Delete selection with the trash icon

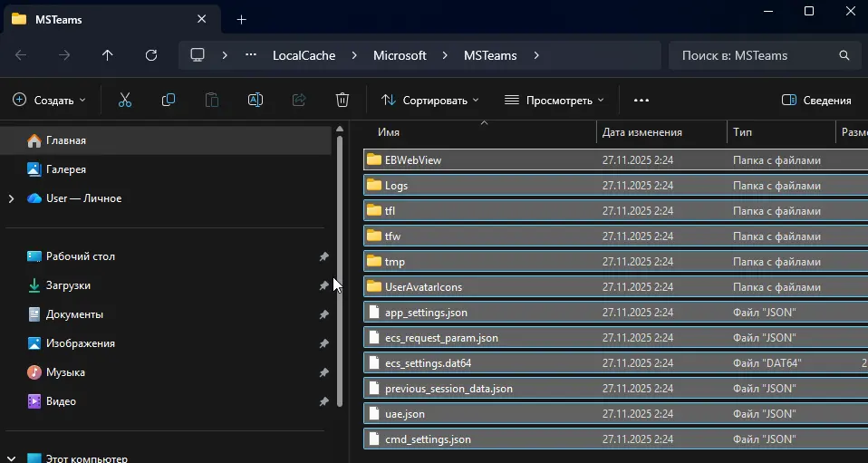[x=342, y=100]
